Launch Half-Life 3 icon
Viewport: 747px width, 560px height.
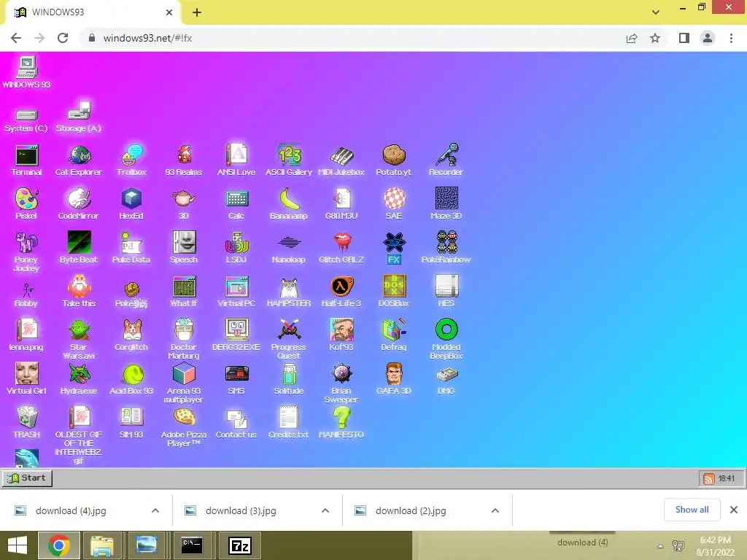[341, 292]
